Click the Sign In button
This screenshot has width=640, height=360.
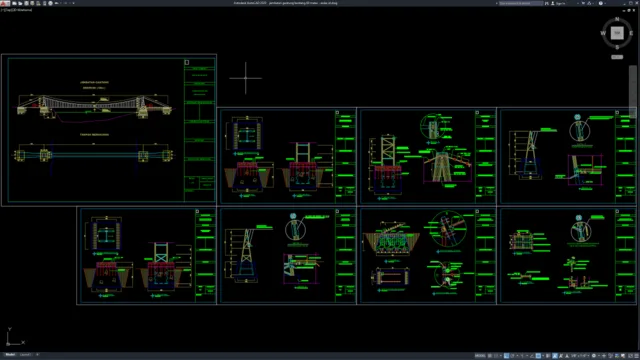(558, 3)
